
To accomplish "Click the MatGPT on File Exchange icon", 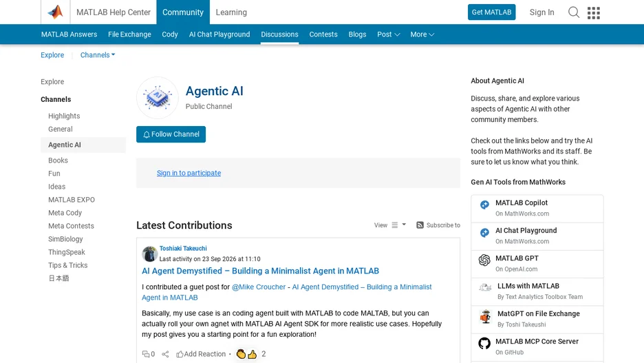I will (486, 317).
